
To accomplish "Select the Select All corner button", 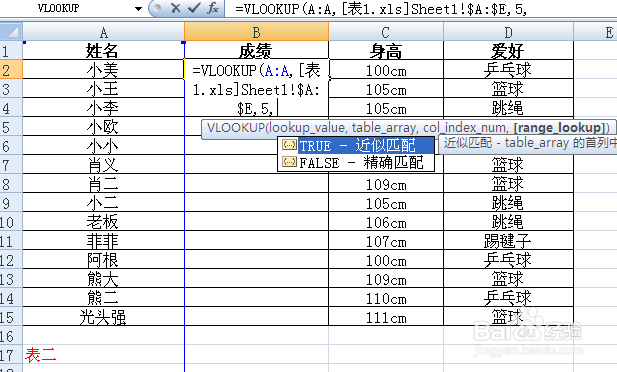I will pos(11,31).
